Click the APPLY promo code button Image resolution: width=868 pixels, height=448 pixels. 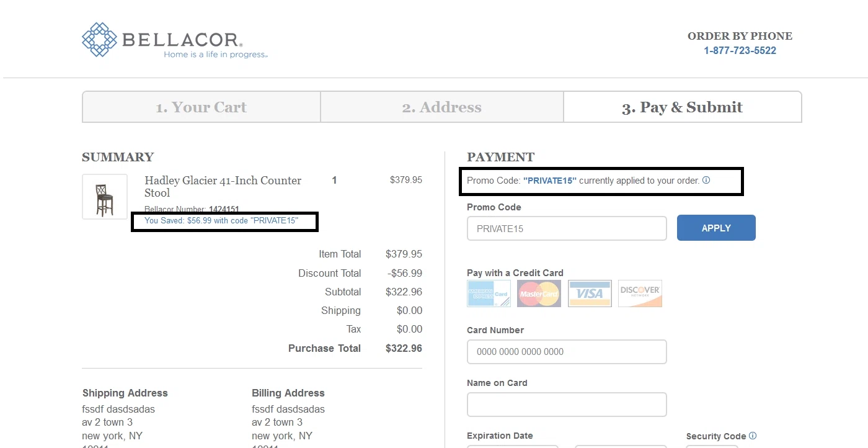[x=716, y=228]
